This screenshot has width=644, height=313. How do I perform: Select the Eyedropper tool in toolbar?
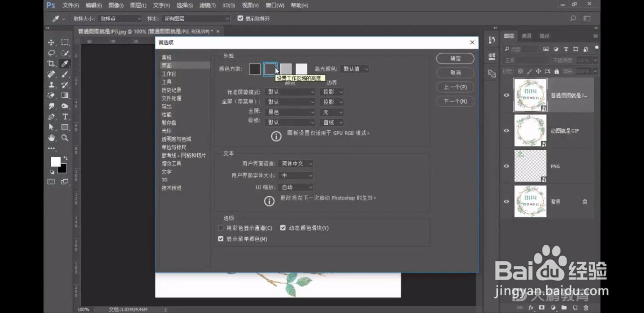(64, 64)
